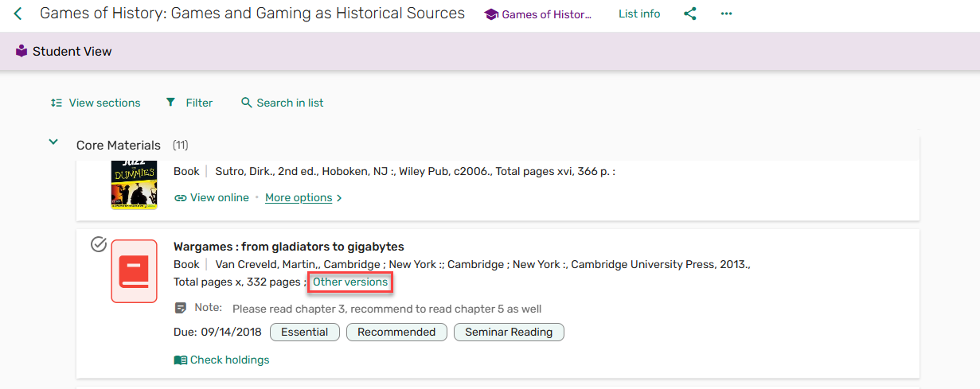Image resolution: width=980 pixels, height=389 pixels.
Task: Open Wargames: from gladiators to gigabytes title
Action: [289, 247]
